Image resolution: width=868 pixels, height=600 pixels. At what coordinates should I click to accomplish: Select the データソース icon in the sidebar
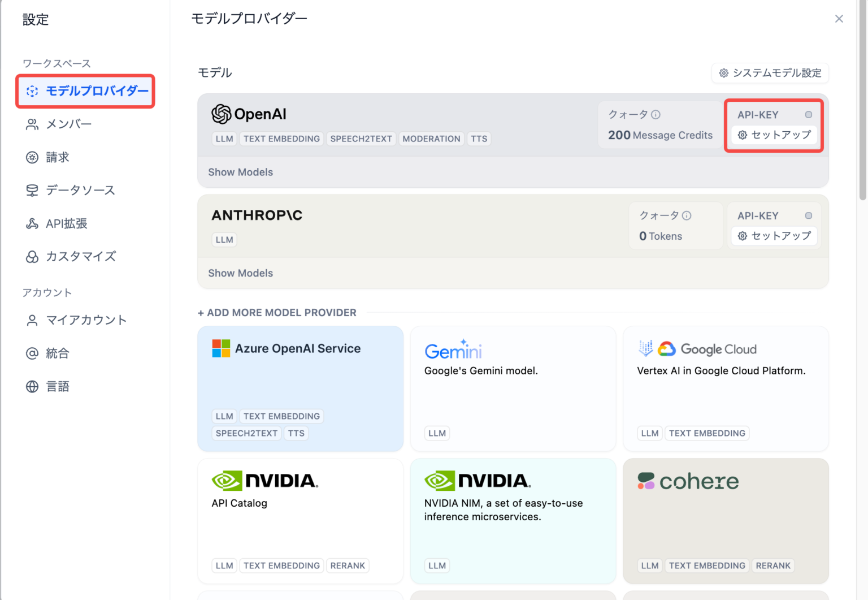tap(32, 190)
